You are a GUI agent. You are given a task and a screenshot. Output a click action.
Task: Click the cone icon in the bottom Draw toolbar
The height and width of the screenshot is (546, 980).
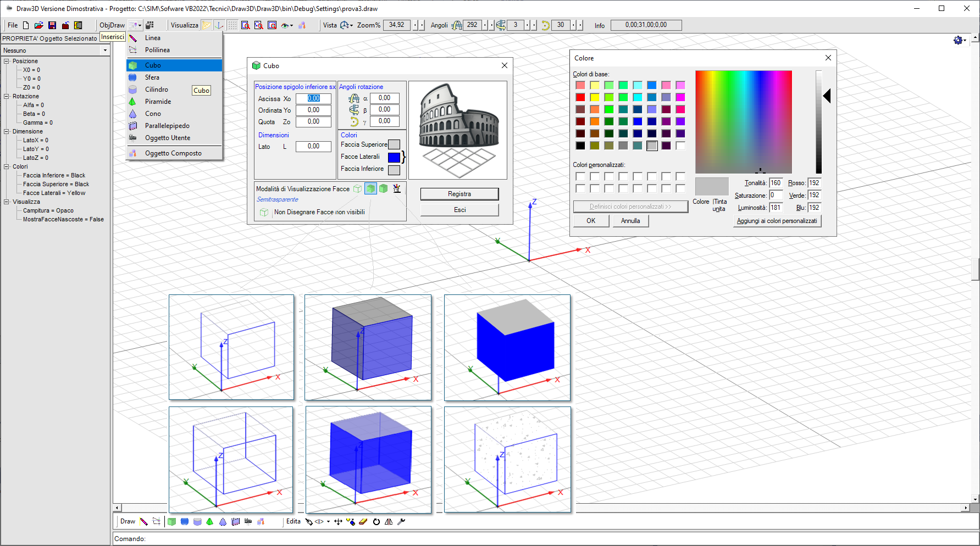(x=223, y=522)
